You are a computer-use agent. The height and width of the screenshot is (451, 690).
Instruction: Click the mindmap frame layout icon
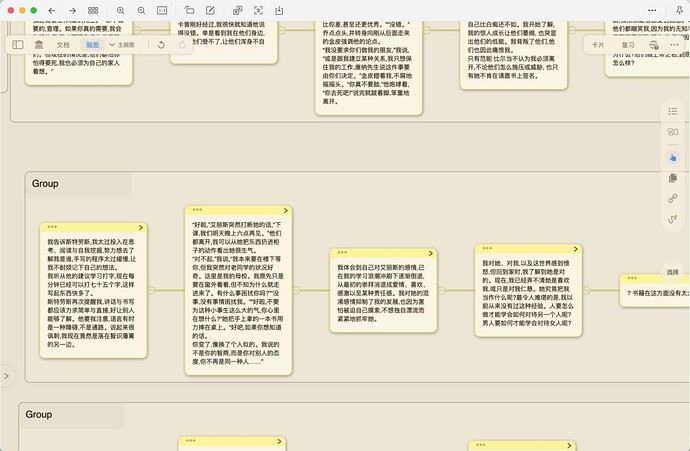(672, 132)
